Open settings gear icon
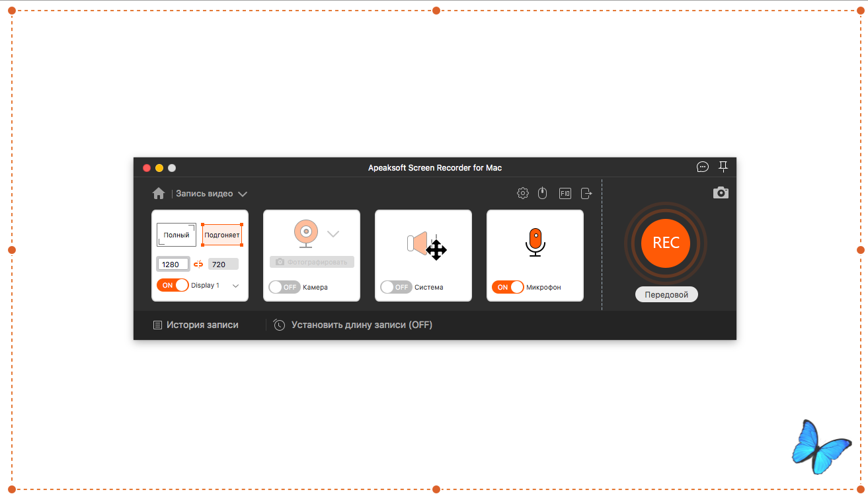 522,193
